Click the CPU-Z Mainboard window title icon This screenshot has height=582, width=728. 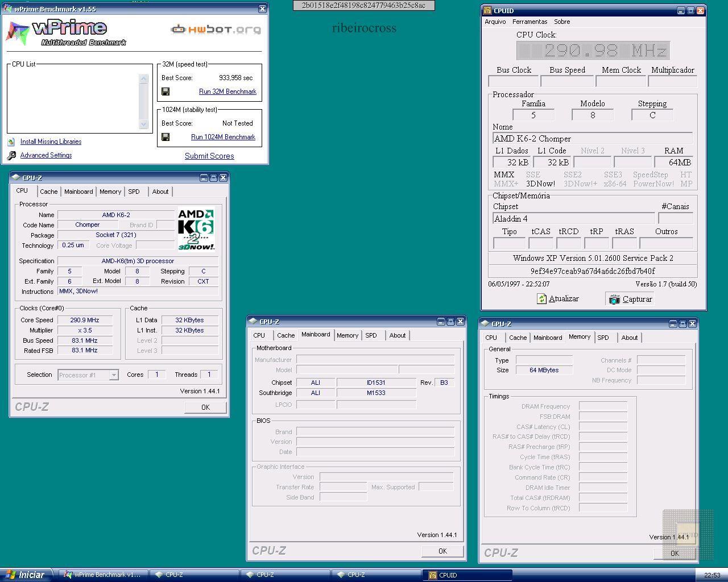click(253, 321)
